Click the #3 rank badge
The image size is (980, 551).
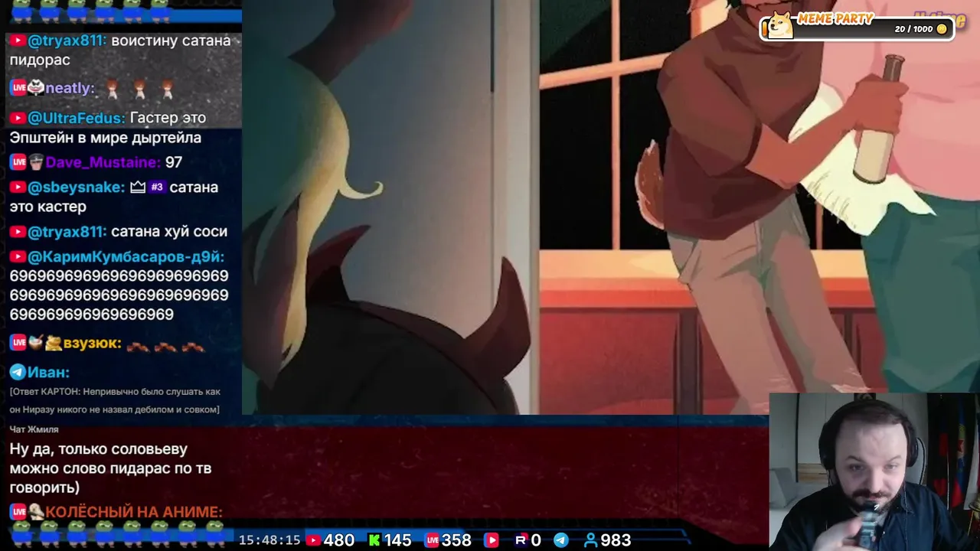(157, 187)
